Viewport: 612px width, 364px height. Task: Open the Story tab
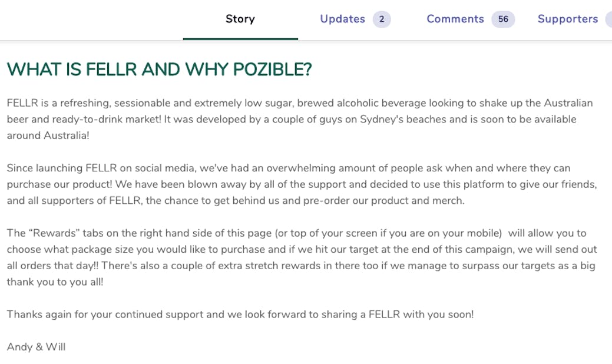(240, 19)
